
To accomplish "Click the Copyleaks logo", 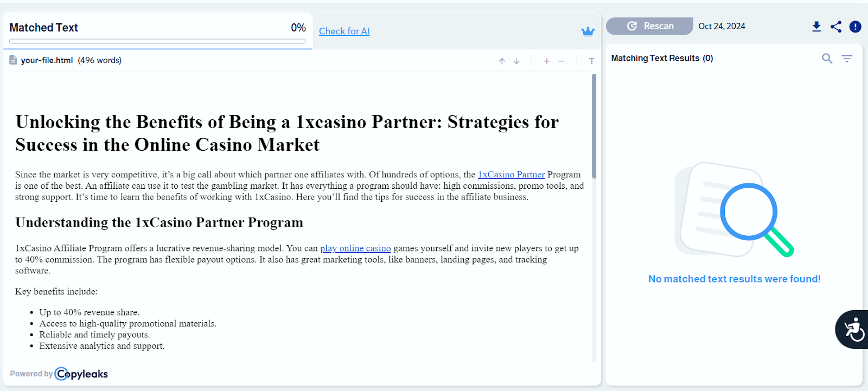I will click(x=81, y=374).
